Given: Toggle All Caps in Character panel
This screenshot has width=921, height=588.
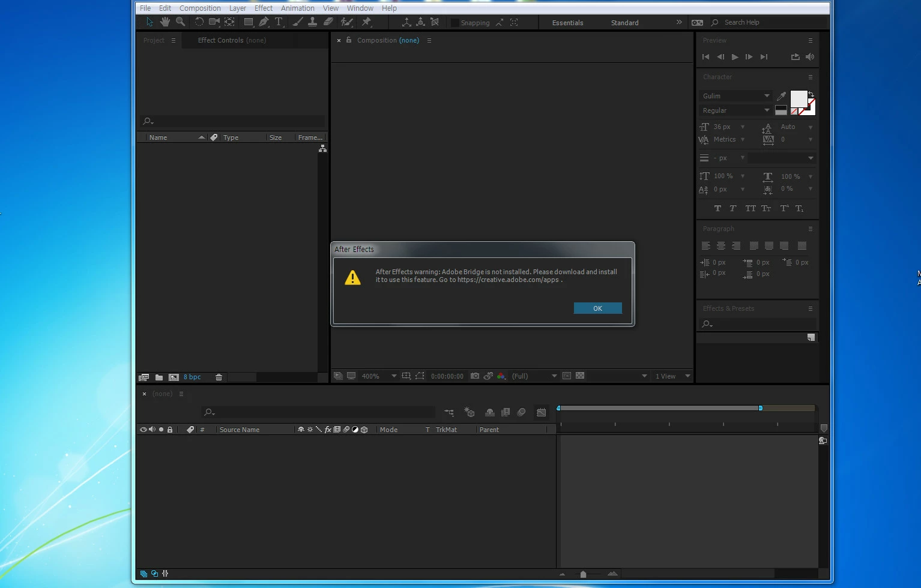Looking at the screenshot, I should (x=750, y=208).
